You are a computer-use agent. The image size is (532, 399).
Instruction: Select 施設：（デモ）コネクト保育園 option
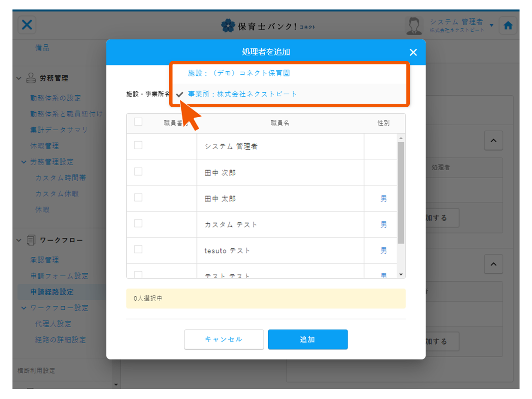click(238, 73)
